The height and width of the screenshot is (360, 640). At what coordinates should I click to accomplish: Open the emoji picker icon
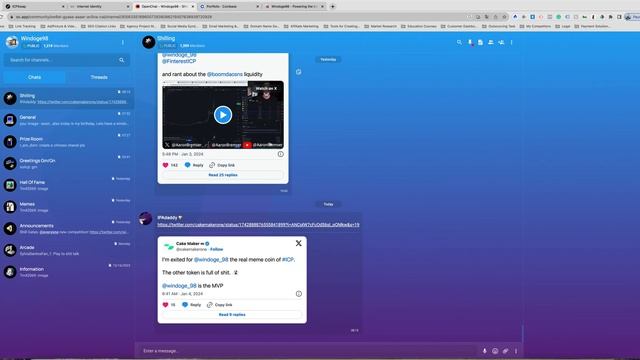click(495, 351)
